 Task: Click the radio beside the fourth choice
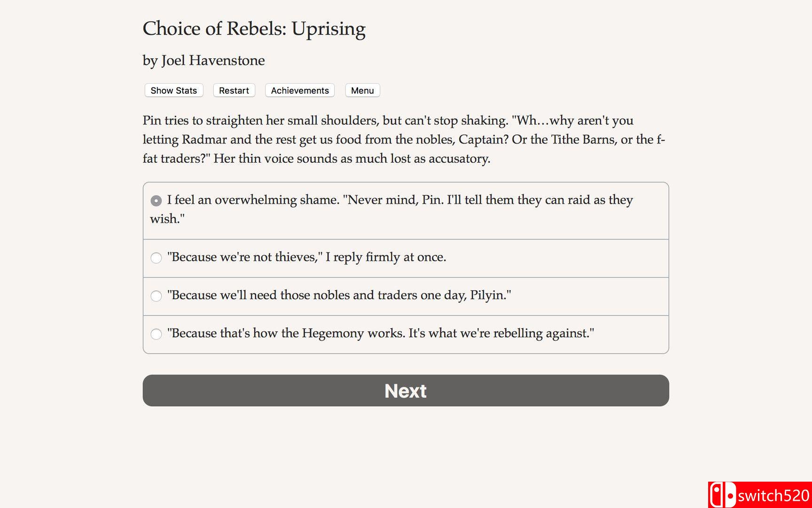click(156, 334)
